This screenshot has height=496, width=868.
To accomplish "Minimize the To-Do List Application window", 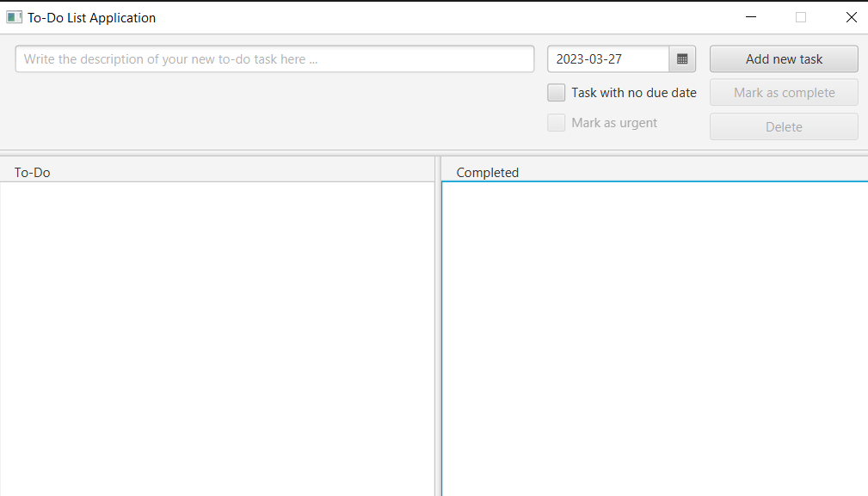I will [x=751, y=17].
